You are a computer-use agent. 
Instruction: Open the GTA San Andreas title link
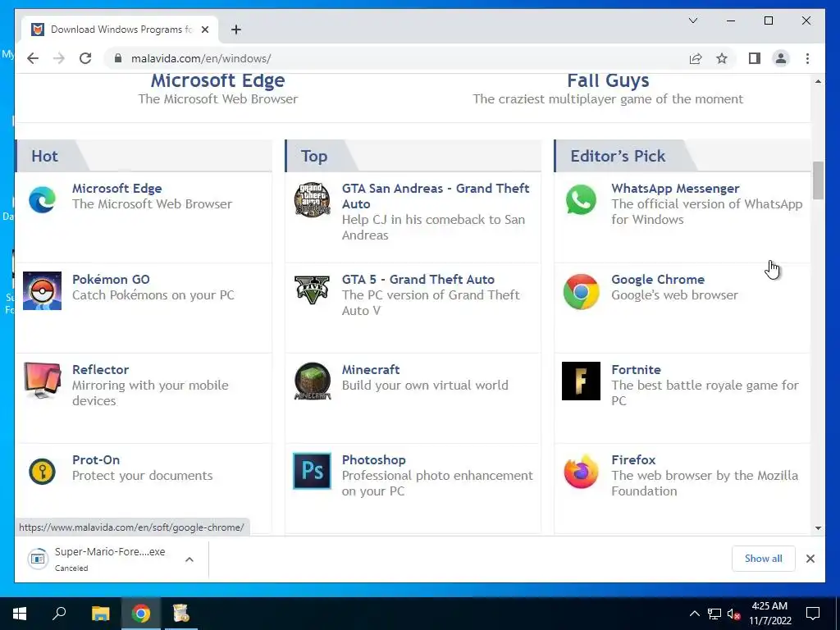pos(435,196)
